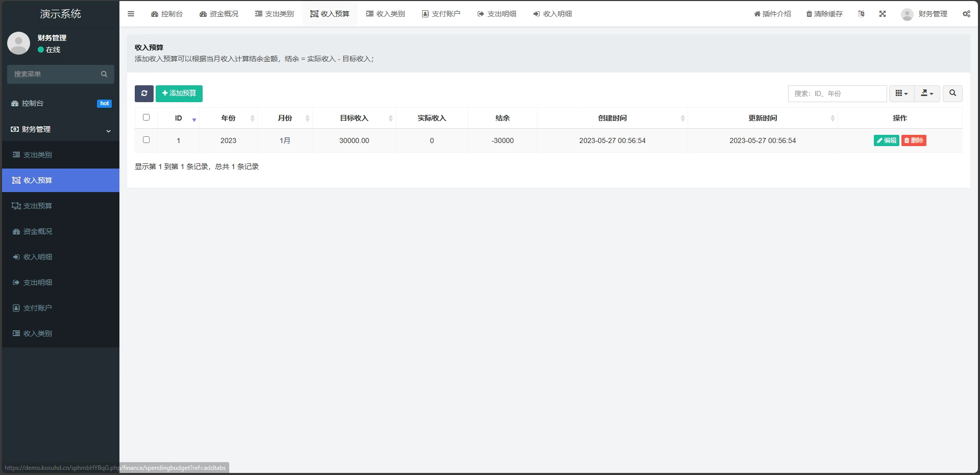The image size is (980, 475).
Task: Check the select-all checkbox in table header
Action: 146,117
